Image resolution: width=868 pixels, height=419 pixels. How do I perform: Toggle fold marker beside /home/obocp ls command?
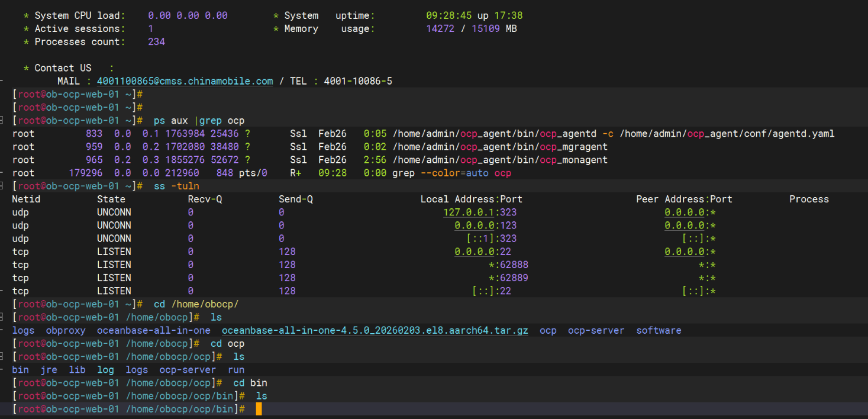(3, 317)
